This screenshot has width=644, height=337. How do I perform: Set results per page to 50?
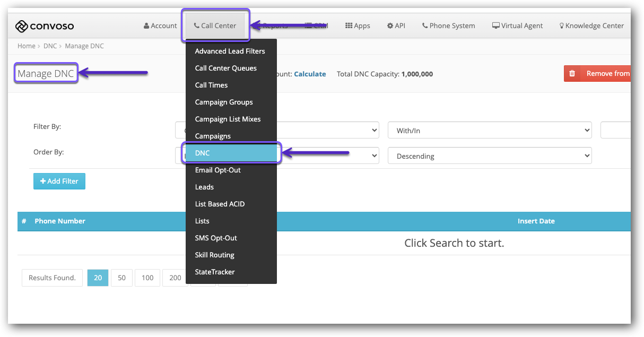[121, 278]
